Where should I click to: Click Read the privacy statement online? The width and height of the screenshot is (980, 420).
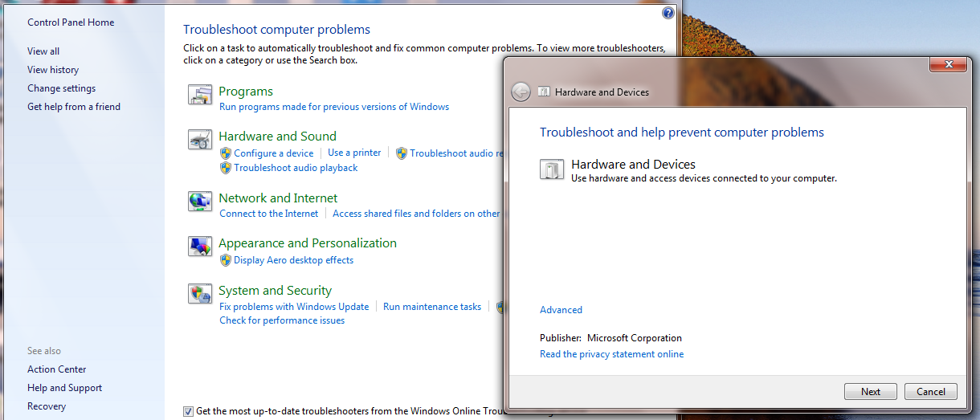click(612, 354)
